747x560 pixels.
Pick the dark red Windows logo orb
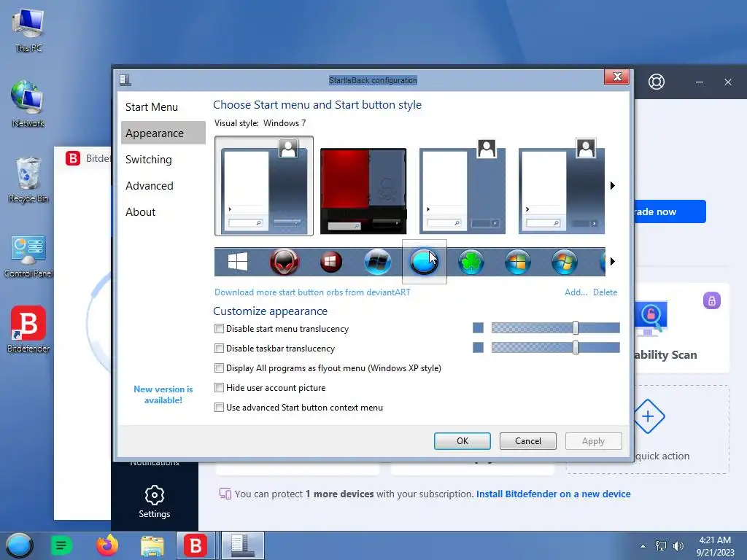[x=331, y=262]
